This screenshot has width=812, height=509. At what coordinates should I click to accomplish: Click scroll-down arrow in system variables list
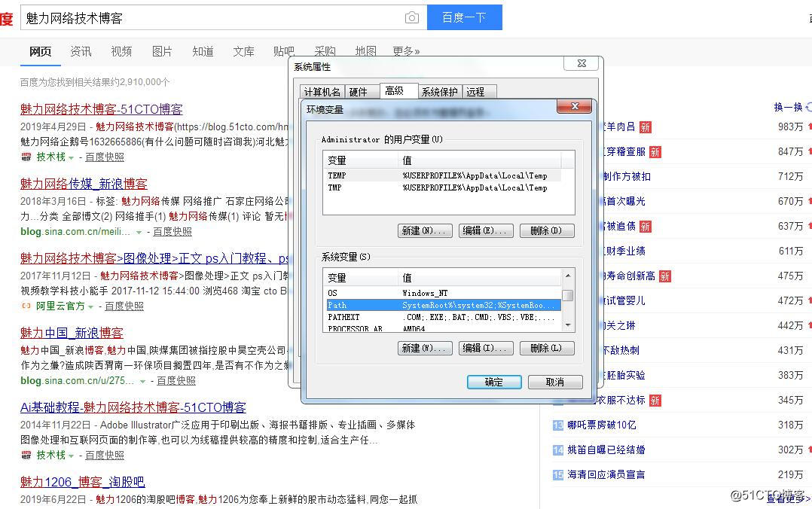[568, 325]
